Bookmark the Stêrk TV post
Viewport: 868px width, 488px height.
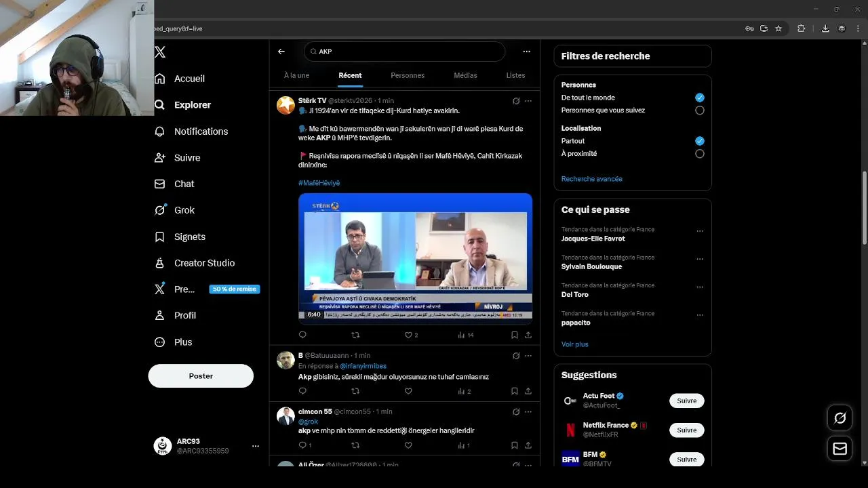tap(515, 335)
